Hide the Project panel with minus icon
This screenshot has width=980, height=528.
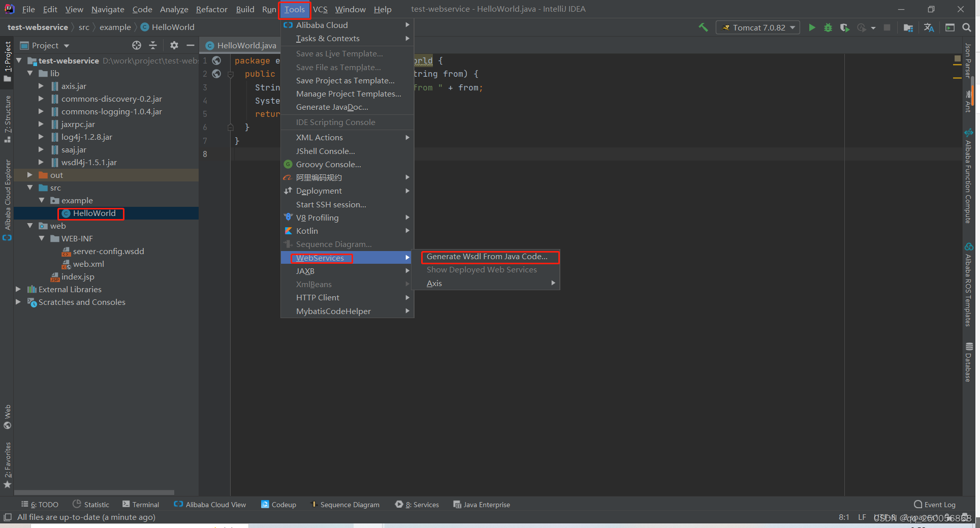pyautogui.click(x=191, y=45)
